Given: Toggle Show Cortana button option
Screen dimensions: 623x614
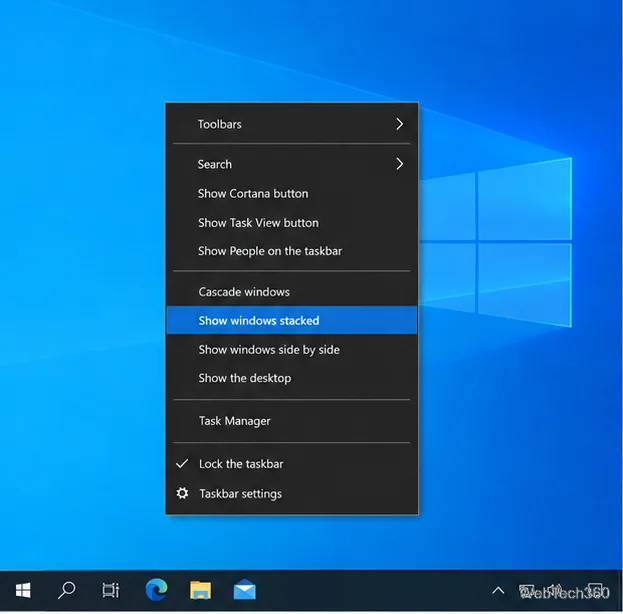Looking at the screenshot, I should (x=292, y=194).
